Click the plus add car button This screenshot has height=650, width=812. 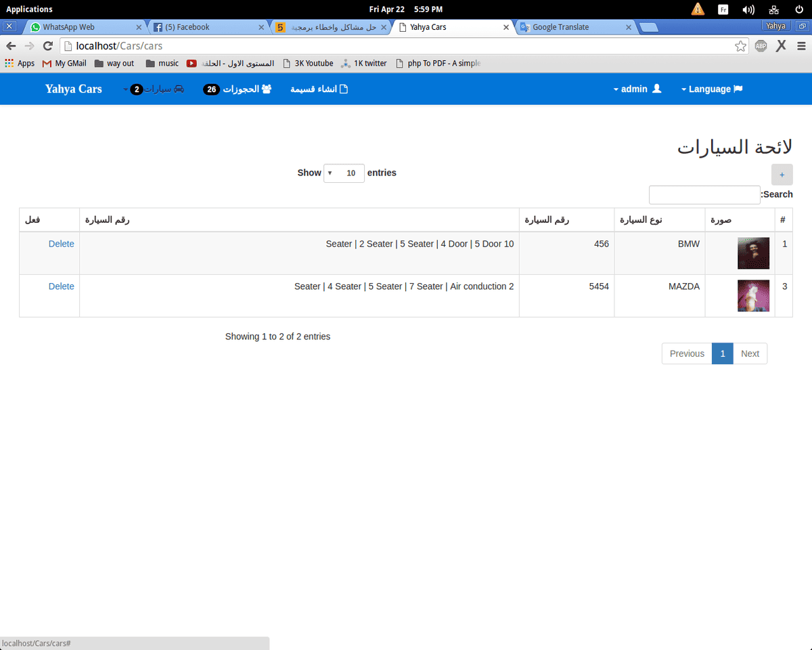[782, 175]
